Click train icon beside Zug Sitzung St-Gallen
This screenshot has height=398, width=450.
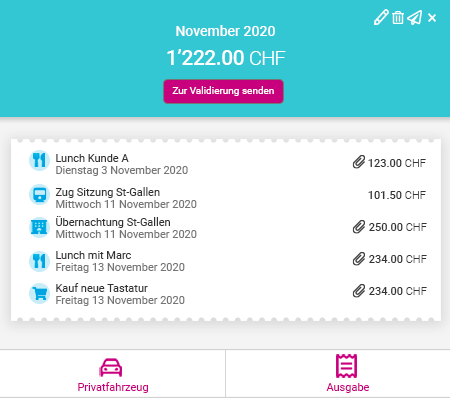pos(39,194)
